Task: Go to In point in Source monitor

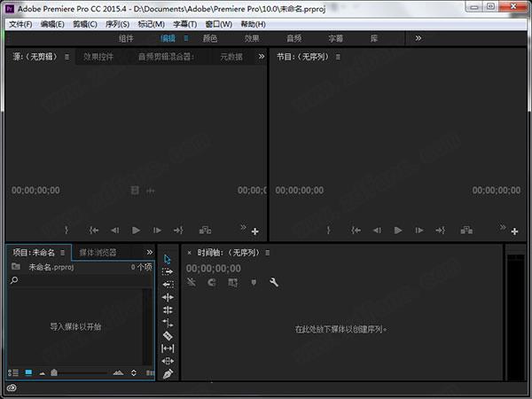Action: (94, 231)
